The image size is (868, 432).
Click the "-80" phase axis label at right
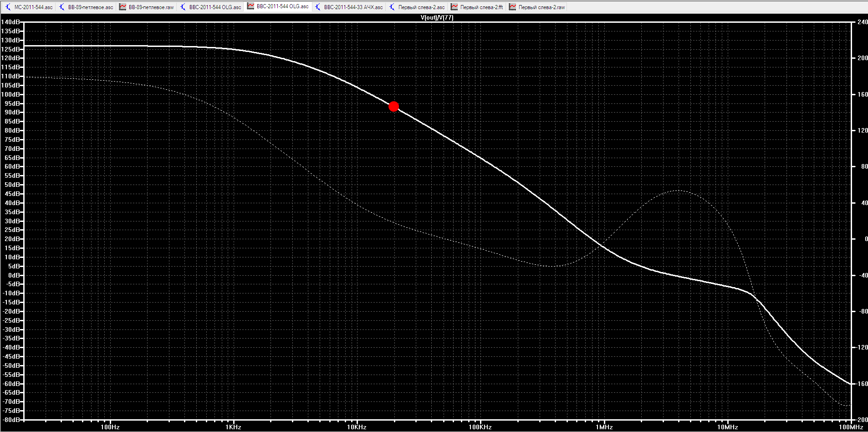click(863, 311)
